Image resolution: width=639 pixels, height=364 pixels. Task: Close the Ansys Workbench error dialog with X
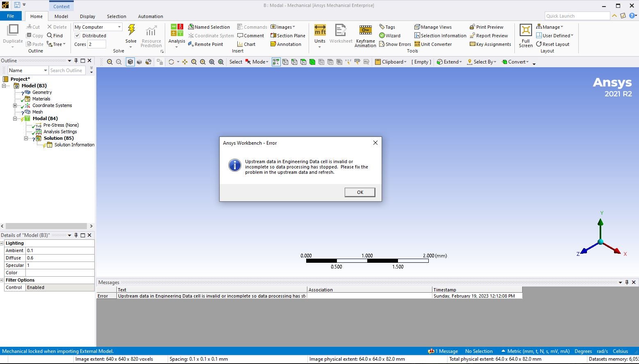point(375,143)
